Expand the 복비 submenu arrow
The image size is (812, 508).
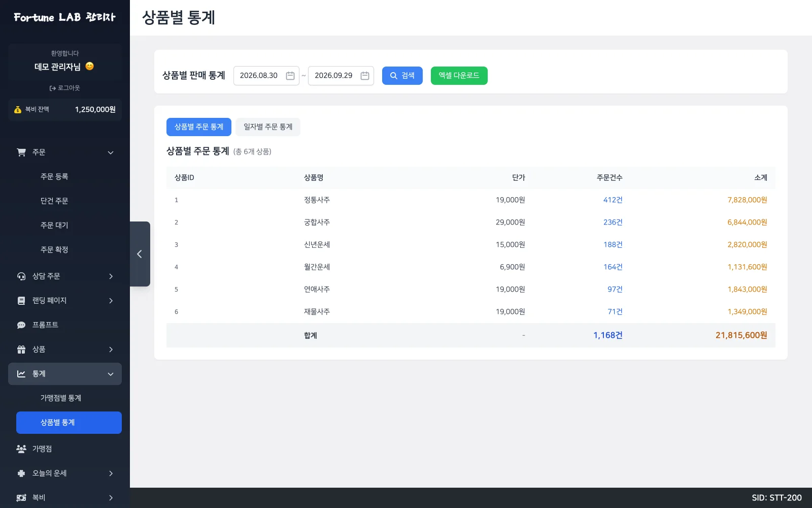[111, 498]
